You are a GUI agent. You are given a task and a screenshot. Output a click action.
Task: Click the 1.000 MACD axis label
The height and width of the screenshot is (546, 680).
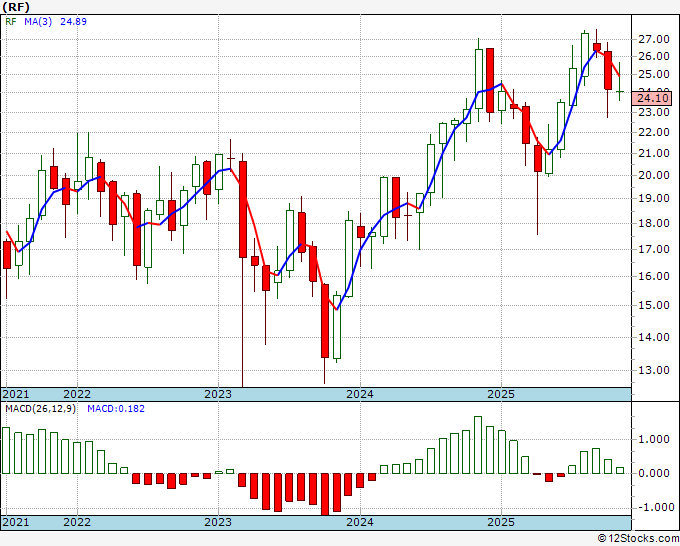point(654,439)
